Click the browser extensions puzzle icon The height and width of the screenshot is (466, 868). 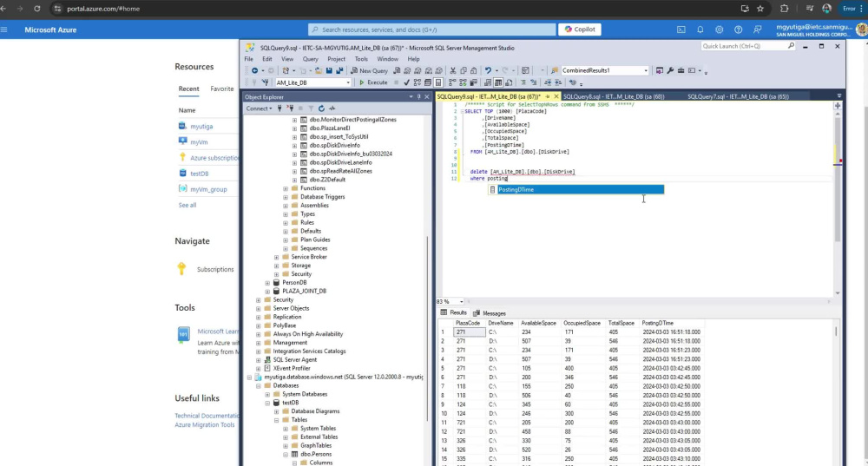[x=784, y=9]
